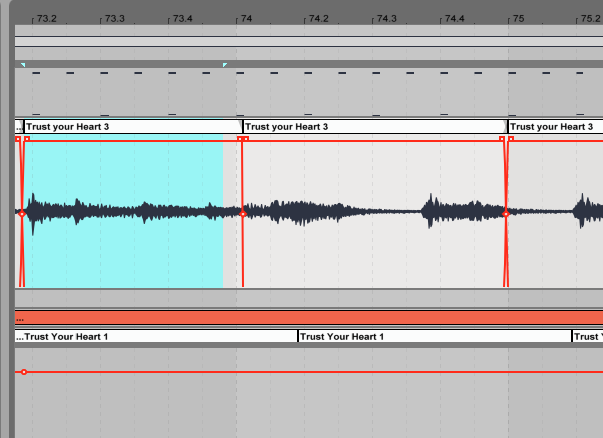Viewport: 603px width, 438px height.
Task: Click crossfade breakpoint at waveform's far left
Action: (x=22, y=213)
